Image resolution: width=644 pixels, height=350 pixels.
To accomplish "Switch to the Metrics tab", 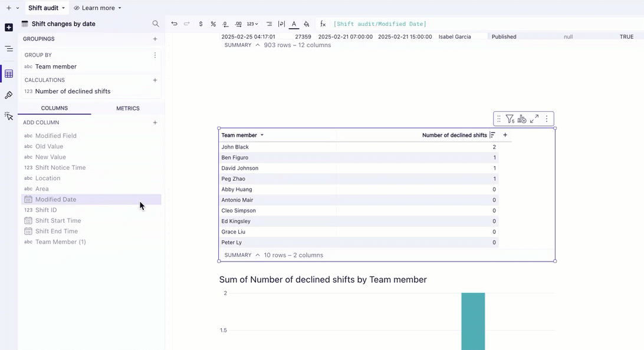I will pos(128,108).
